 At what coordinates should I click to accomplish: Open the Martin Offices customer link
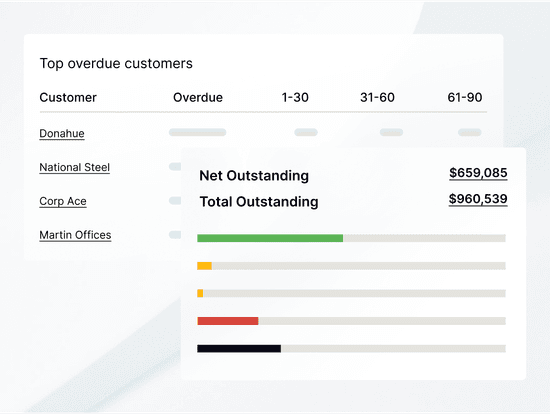75,235
